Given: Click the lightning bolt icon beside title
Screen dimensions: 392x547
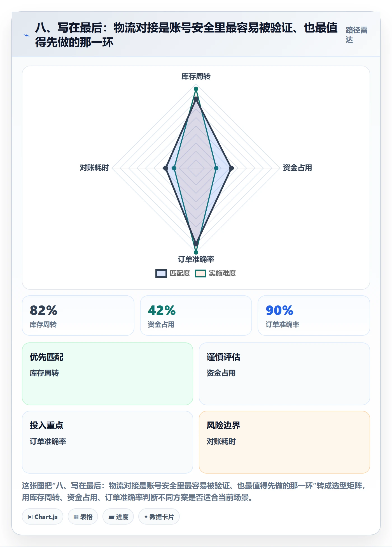Looking at the screenshot, I should point(27,35).
